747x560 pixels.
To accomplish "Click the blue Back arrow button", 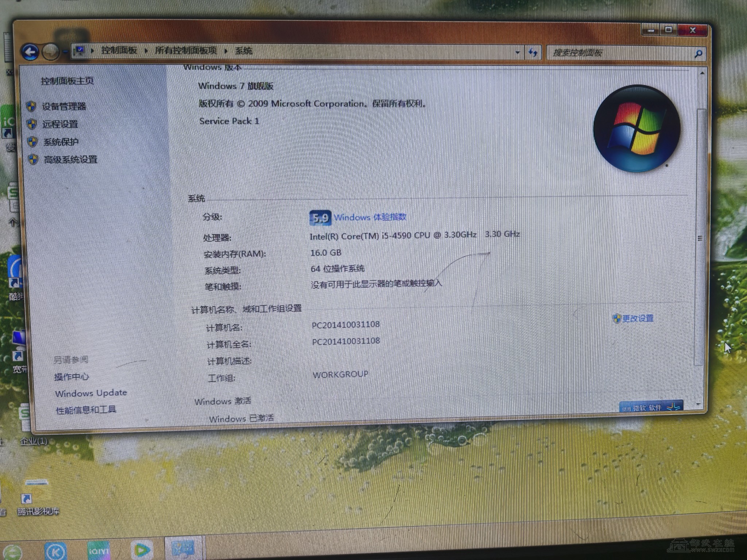I will point(30,52).
